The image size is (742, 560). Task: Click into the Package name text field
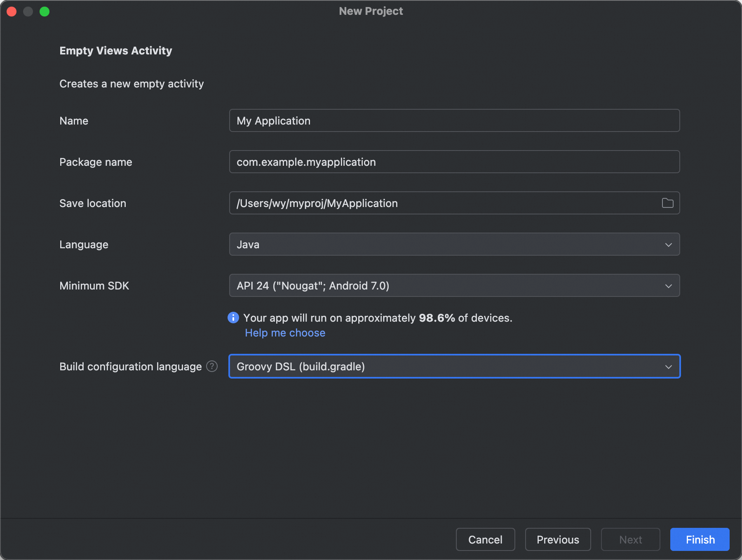pos(453,162)
